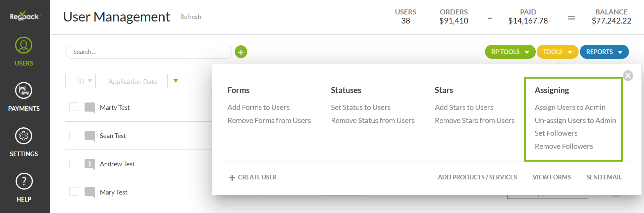Select Sean Test's checkbox
The image size is (644, 213).
click(x=74, y=135)
